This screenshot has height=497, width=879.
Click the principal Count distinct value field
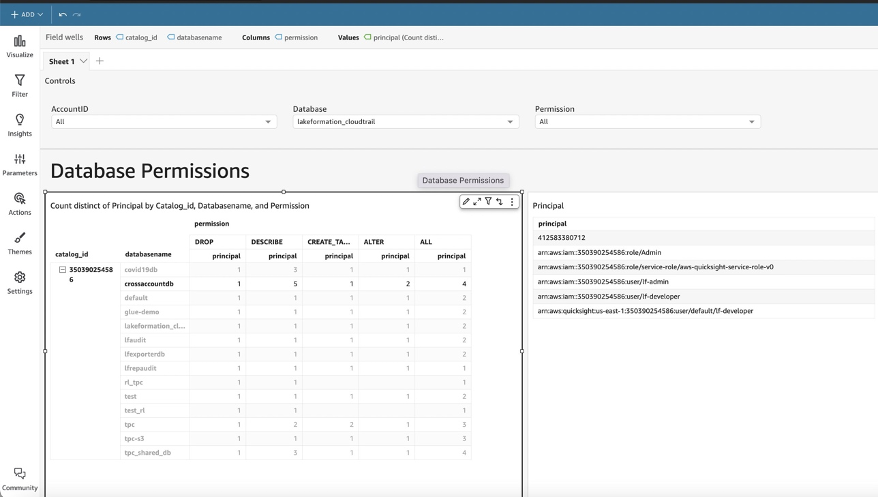pos(404,38)
